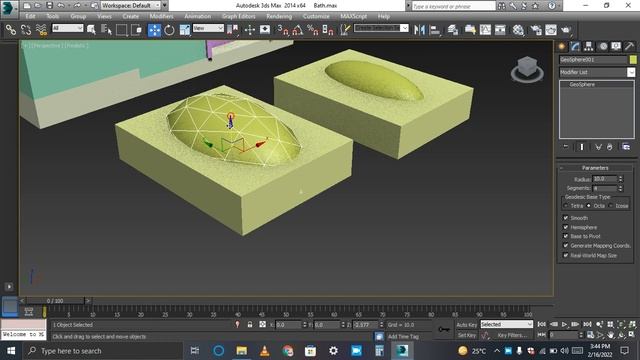This screenshot has width=640, height=360.
Task: Open Key Filters dialog
Action: pos(512,335)
